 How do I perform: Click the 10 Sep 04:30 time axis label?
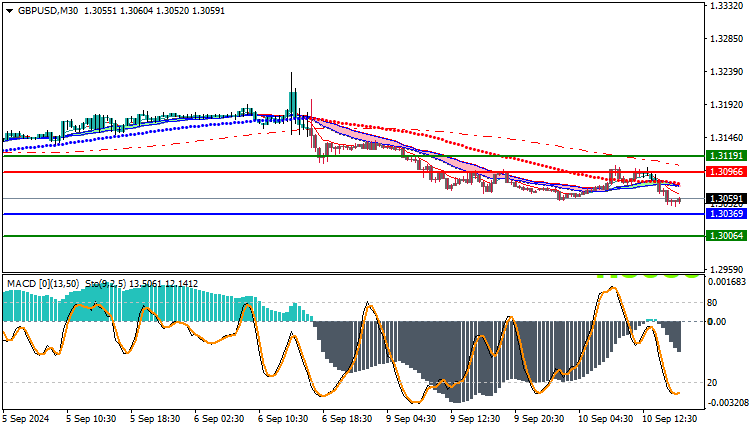pyautogui.click(x=606, y=419)
